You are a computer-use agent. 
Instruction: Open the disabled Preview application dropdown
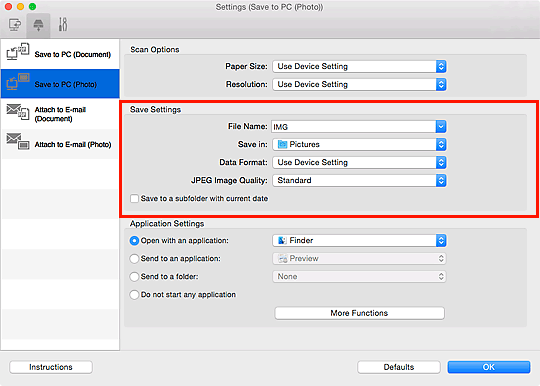tap(359, 259)
